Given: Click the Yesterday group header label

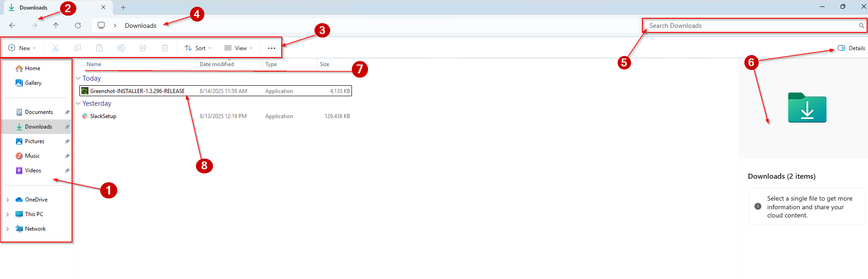Looking at the screenshot, I should click(97, 103).
